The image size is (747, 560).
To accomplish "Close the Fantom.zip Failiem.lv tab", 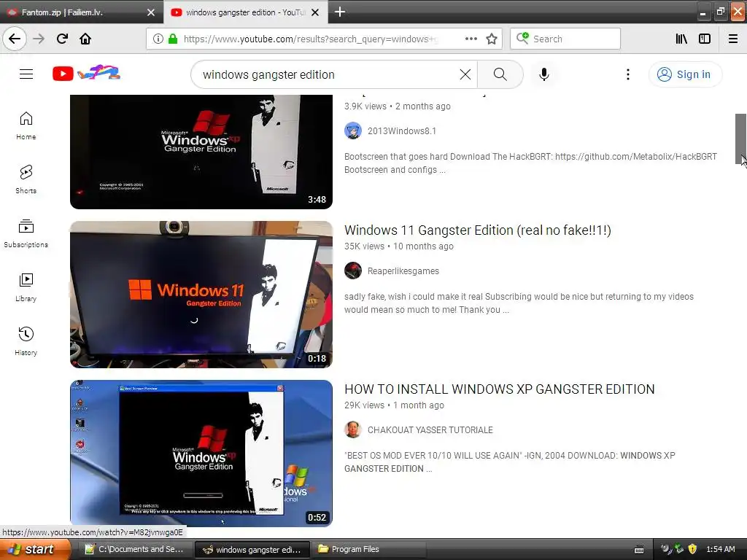I will coord(151,12).
